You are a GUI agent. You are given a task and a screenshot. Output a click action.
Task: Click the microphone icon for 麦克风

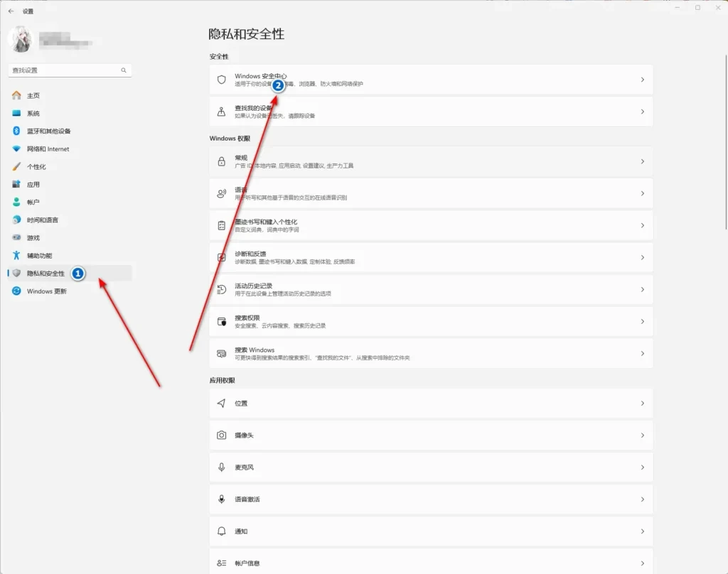click(x=222, y=467)
